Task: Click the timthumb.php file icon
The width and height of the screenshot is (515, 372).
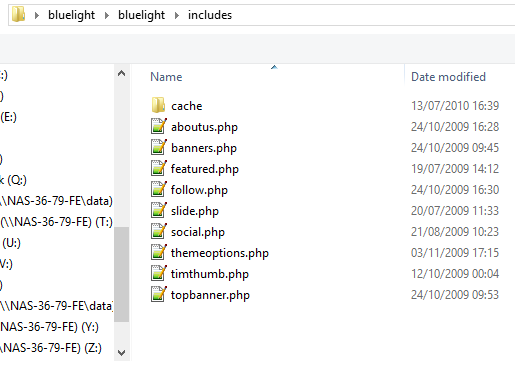Action: click(159, 273)
